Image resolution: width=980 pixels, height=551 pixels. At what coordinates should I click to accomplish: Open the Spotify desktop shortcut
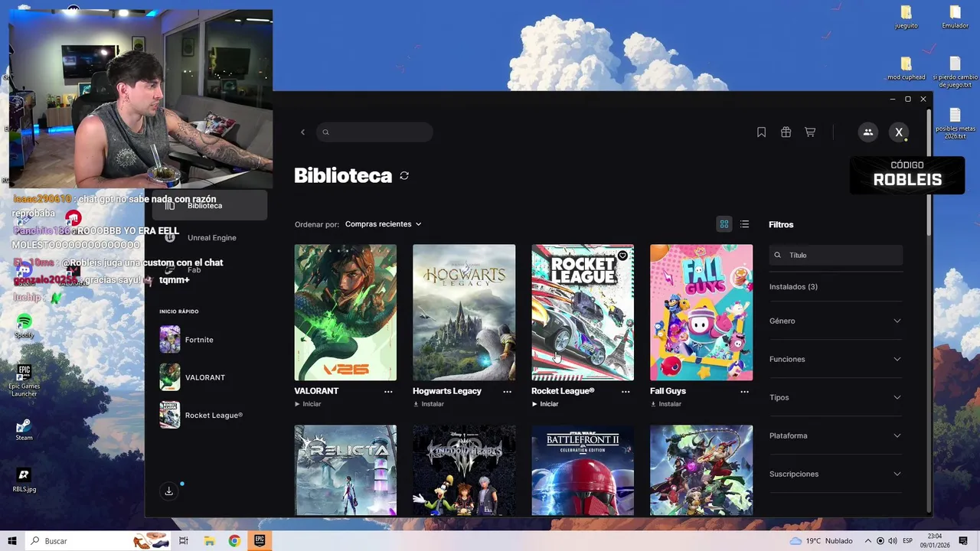(24, 326)
